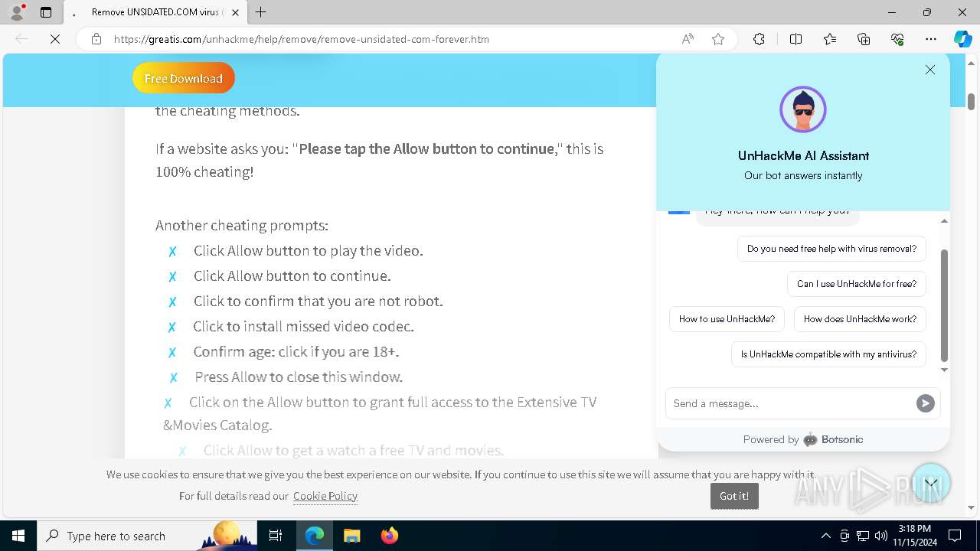This screenshot has height=551, width=980.
Task: Focus the 'Send a message...' field
Action: (x=791, y=403)
